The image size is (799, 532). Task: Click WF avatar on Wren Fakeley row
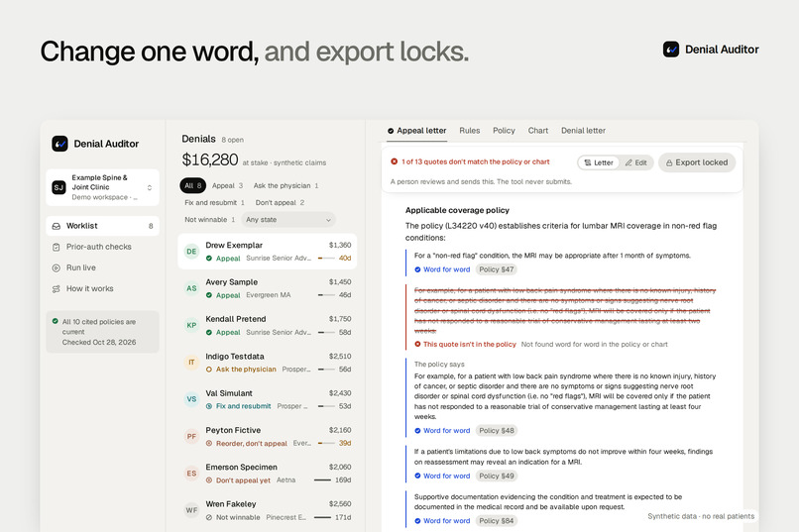(x=191, y=510)
